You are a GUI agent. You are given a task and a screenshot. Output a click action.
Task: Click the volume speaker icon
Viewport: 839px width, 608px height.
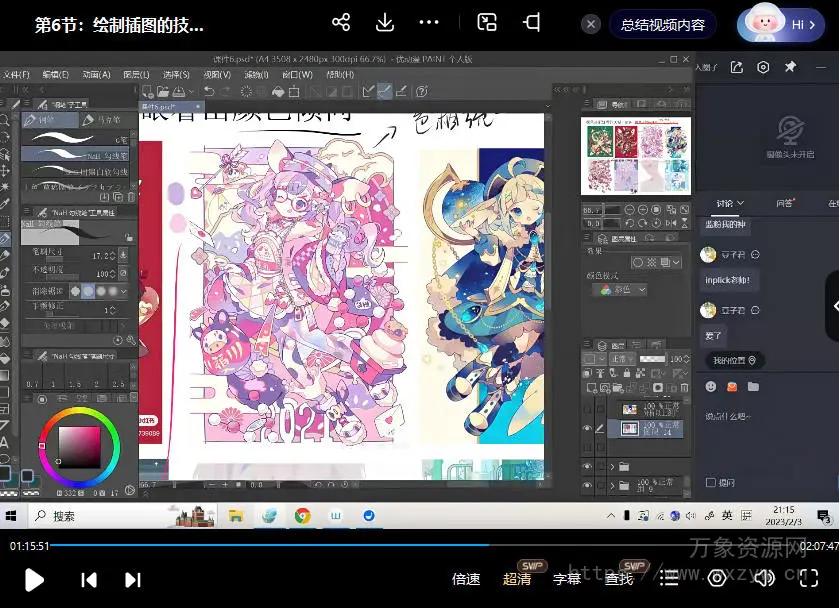[764, 578]
